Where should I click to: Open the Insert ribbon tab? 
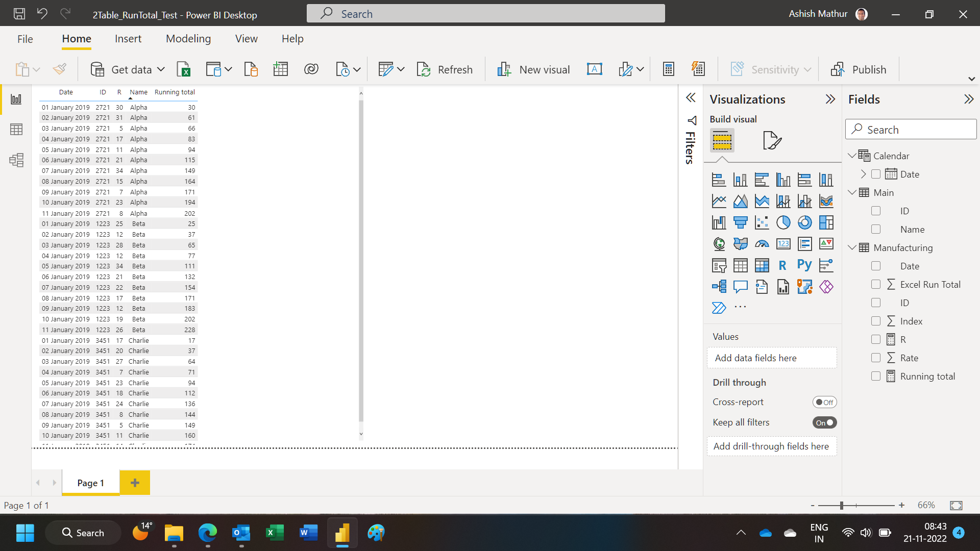128,39
